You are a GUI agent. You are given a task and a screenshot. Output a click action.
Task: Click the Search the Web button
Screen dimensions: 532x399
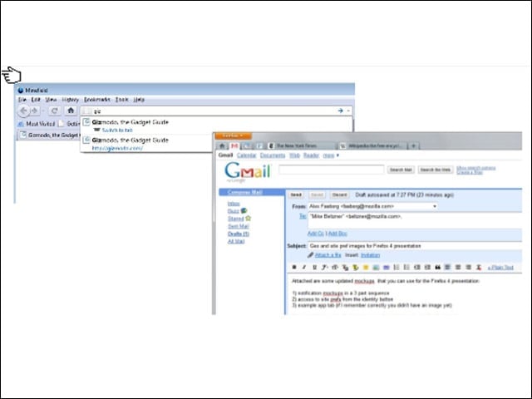pos(436,170)
